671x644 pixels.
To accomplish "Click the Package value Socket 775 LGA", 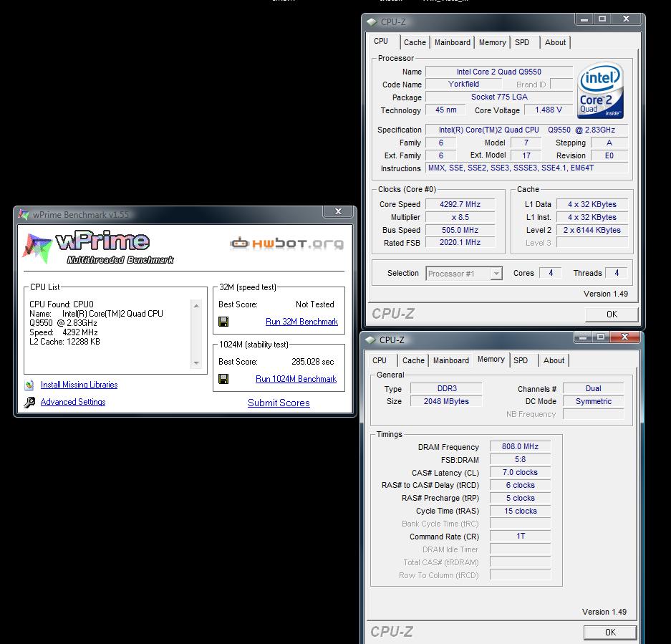I will click(x=499, y=97).
